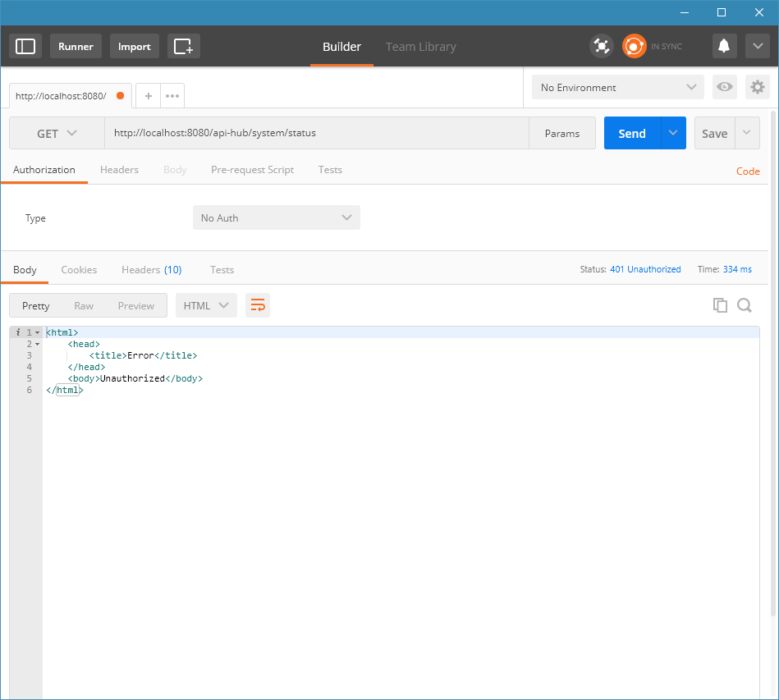Switch to the Builder tab
Screen dimensions: 779x700
point(341,47)
